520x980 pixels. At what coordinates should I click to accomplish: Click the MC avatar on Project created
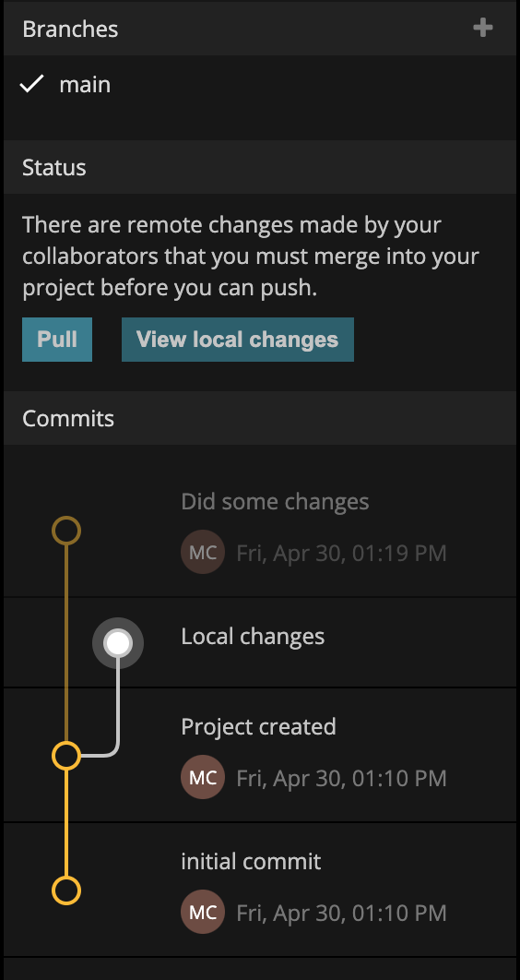pos(203,777)
